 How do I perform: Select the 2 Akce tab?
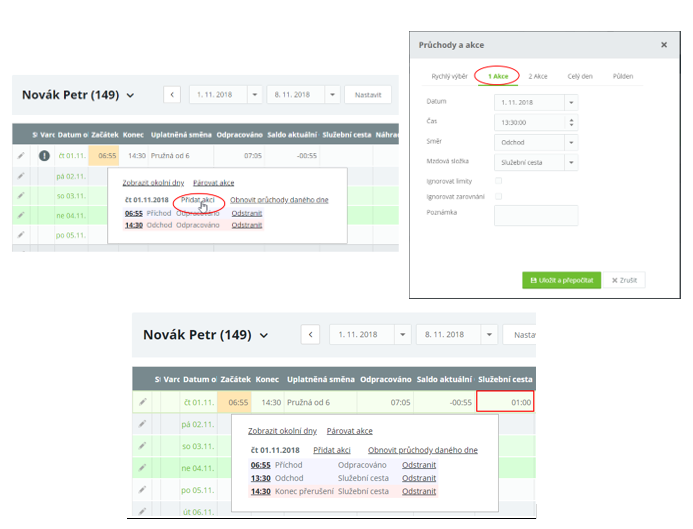[x=537, y=76]
